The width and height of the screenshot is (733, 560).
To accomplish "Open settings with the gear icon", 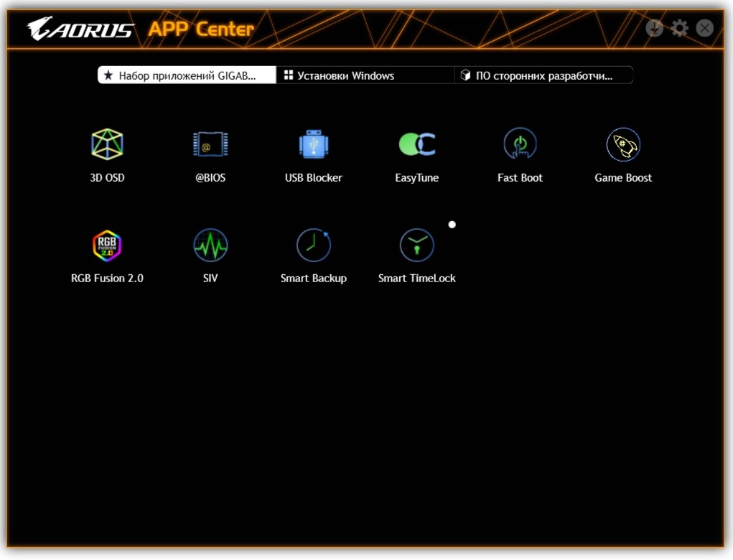I will pyautogui.click(x=680, y=28).
